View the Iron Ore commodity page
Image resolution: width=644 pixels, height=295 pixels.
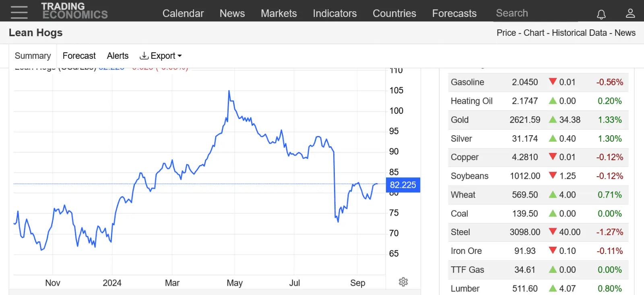466,251
